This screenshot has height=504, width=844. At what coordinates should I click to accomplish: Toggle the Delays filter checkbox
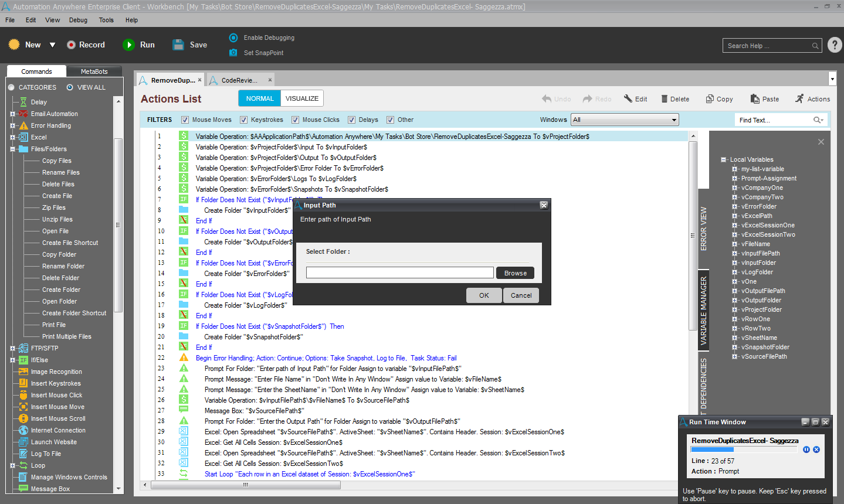tap(352, 120)
